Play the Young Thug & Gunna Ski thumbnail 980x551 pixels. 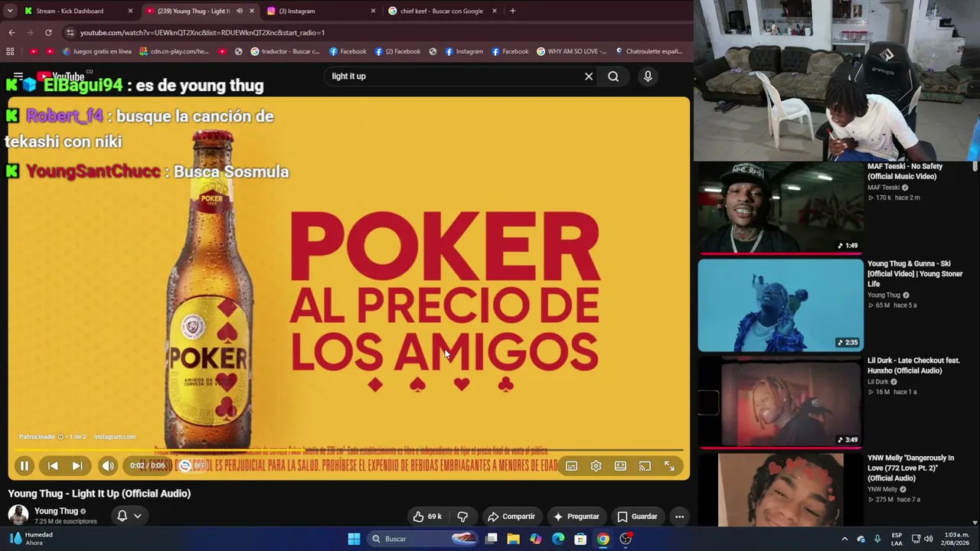780,305
